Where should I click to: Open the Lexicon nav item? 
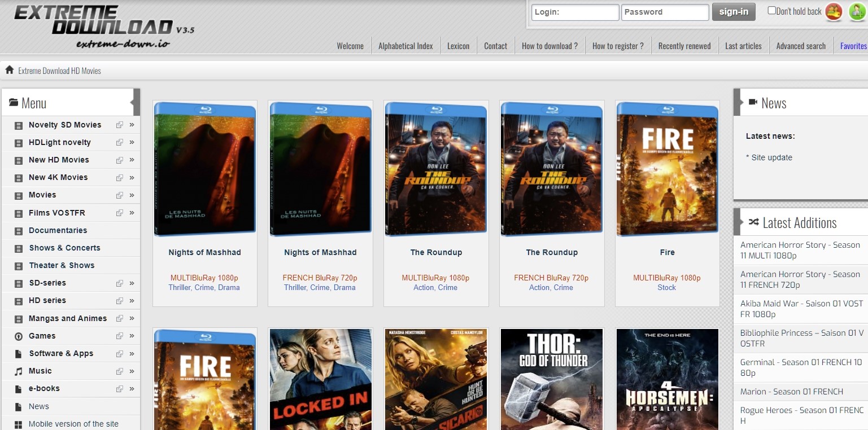click(x=458, y=46)
